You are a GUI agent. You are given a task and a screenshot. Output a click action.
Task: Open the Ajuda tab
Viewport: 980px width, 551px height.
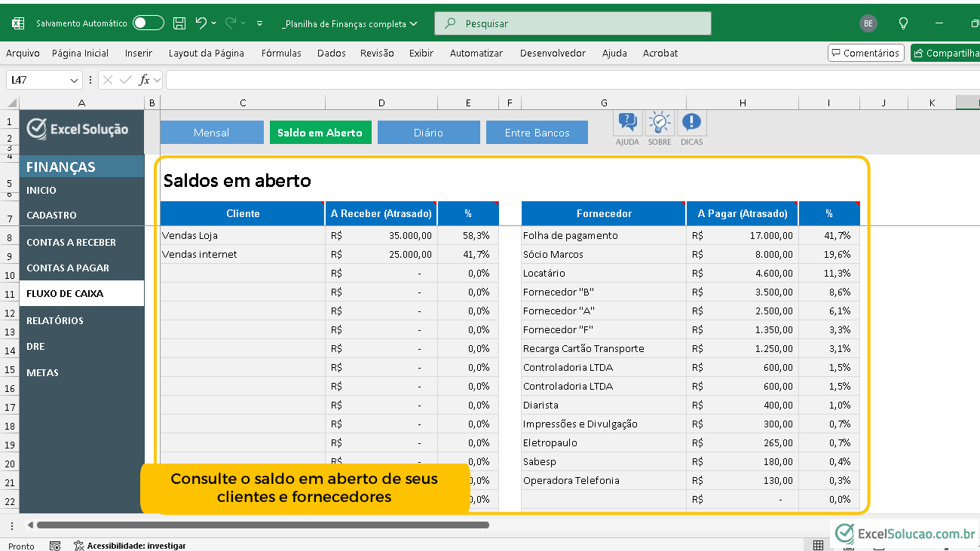614,54
